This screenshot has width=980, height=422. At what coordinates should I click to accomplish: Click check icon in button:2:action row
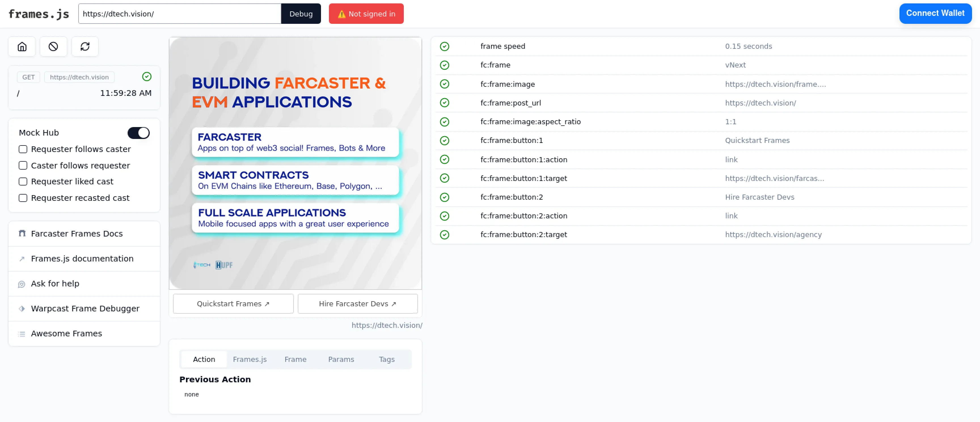444,216
